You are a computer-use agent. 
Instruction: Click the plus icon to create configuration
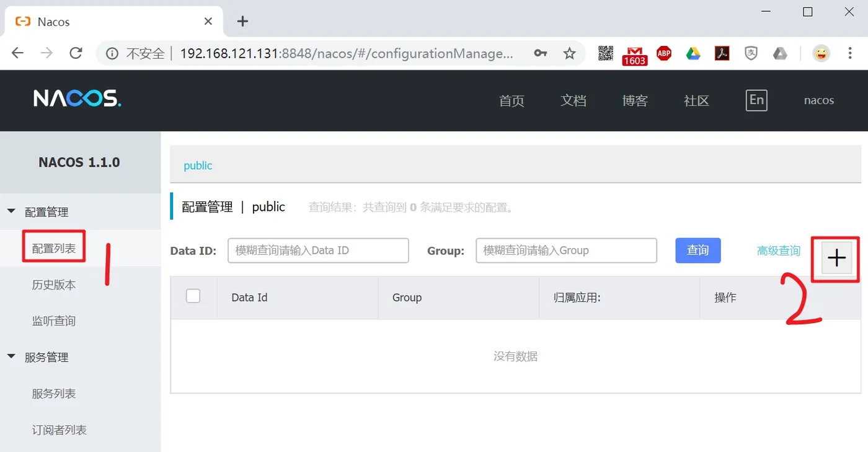pos(836,258)
